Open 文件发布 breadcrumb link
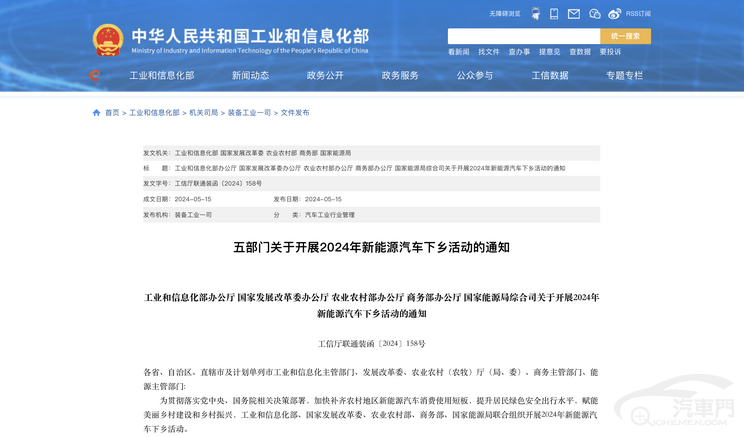This screenshot has width=744, height=437. pyautogui.click(x=295, y=112)
